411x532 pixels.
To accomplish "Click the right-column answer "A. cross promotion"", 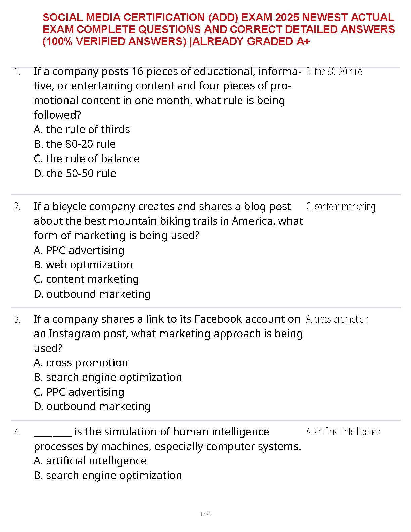I will pos(337,319).
